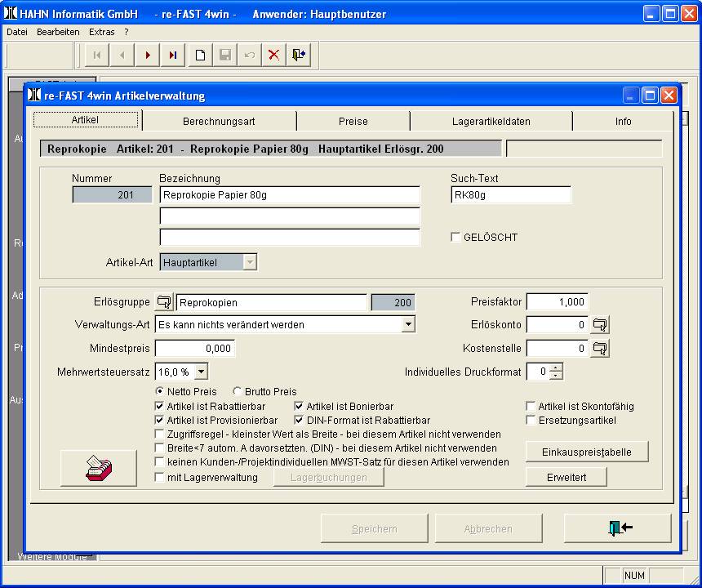Check the GELÖSCHT checkbox

455,237
